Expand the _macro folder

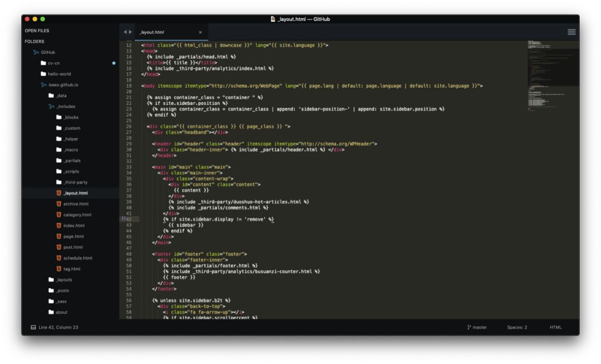point(71,150)
